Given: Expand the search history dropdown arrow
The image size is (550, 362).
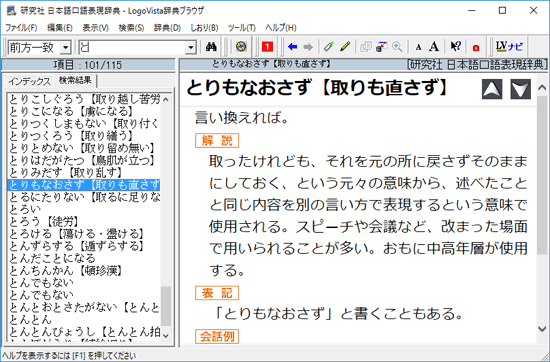Looking at the screenshot, I should 190,47.
